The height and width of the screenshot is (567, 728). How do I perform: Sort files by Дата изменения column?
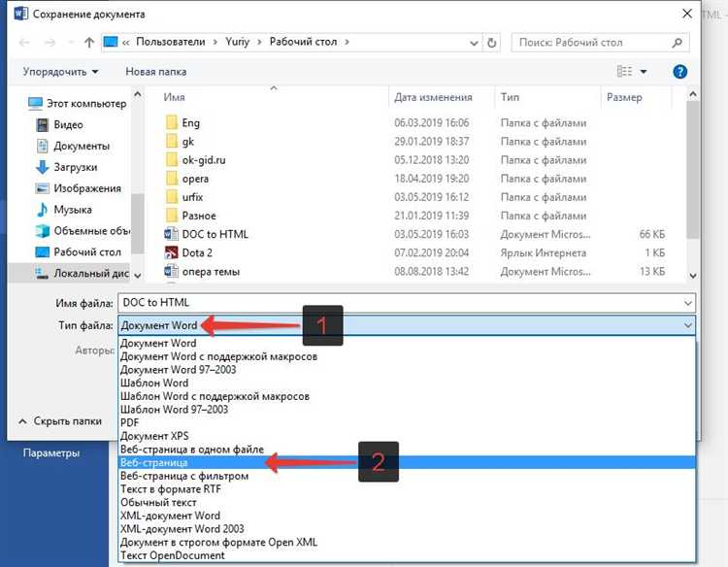tap(433, 97)
